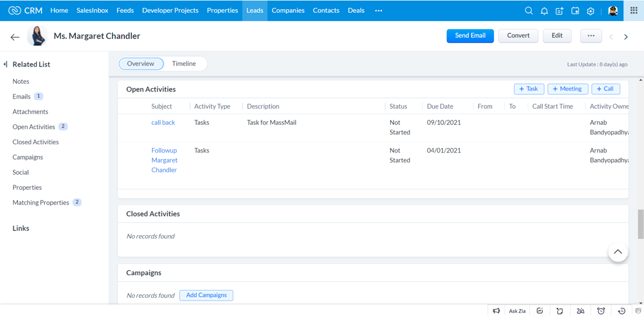Click the scroll-to-top circular button

tap(618, 252)
